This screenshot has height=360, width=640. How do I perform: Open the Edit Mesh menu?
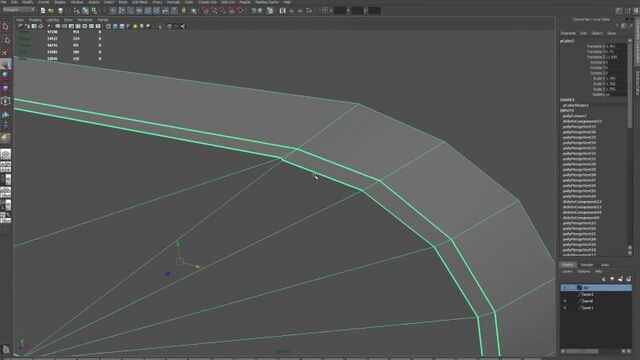(x=140, y=2)
